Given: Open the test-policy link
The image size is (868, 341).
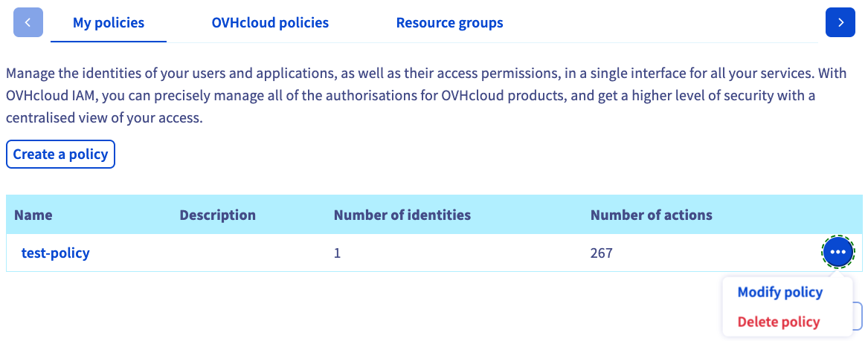Looking at the screenshot, I should click(x=55, y=253).
